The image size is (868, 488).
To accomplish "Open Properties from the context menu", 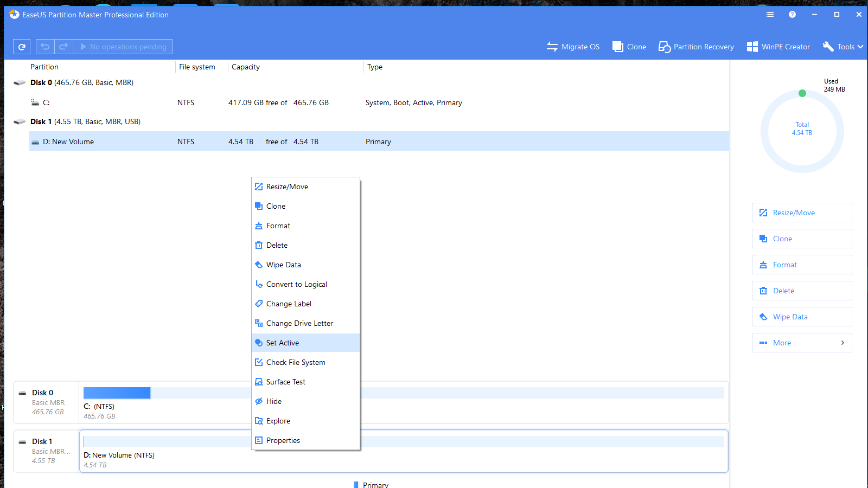I will point(305,440).
